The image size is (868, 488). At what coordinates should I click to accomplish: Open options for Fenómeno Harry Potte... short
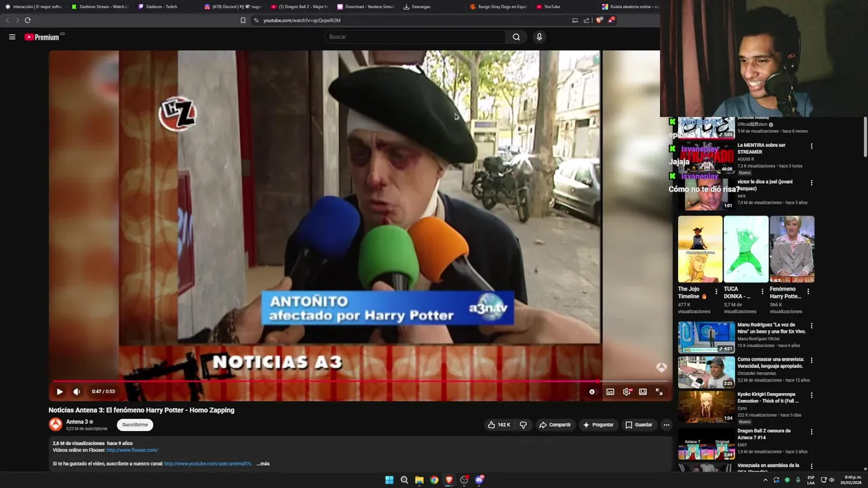[808, 291]
